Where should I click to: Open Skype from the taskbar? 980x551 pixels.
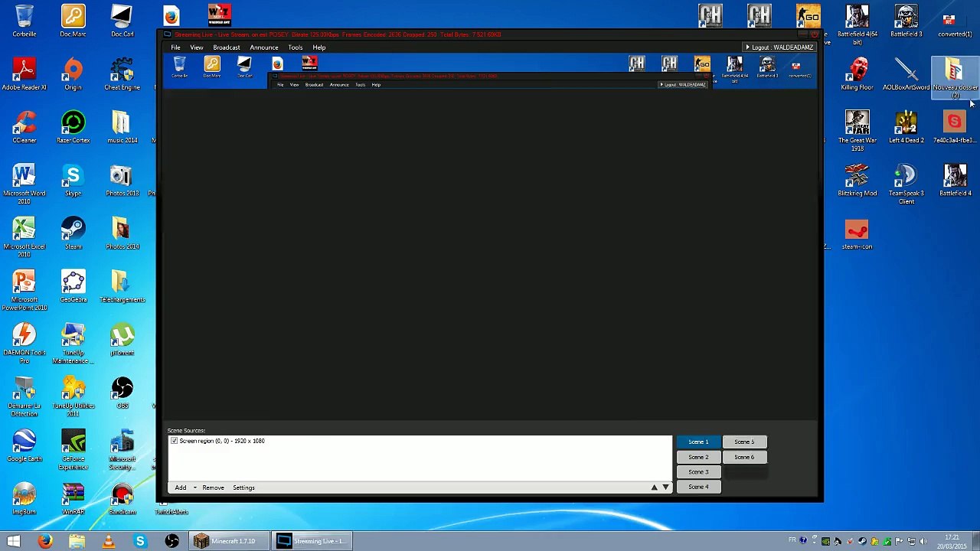click(x=140, y=541)
